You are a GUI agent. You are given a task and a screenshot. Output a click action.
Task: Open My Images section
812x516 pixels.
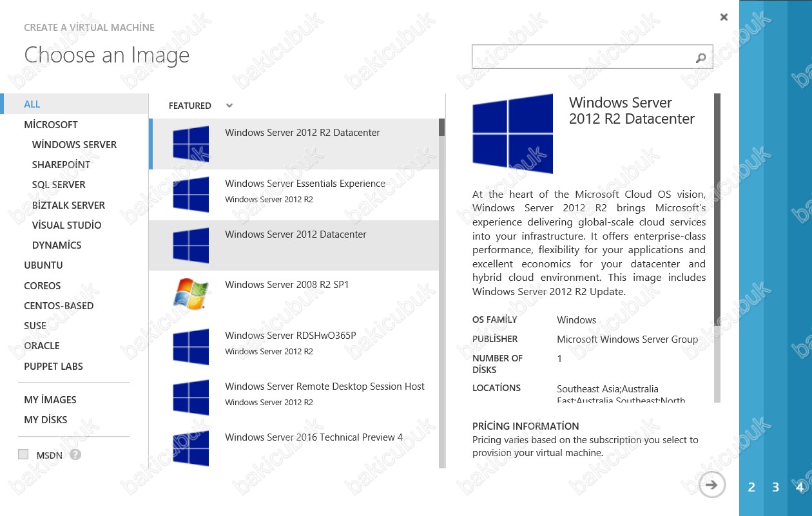point(50,399)
